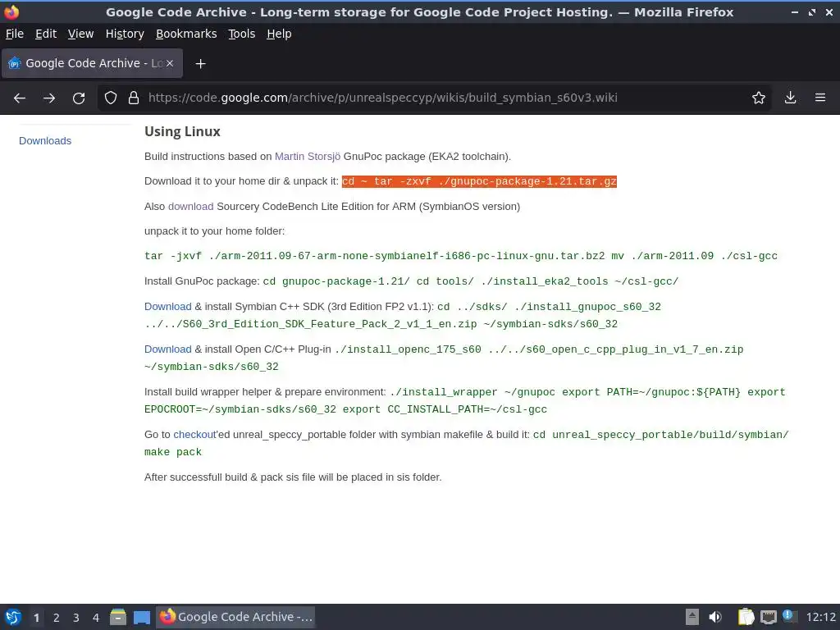Image resolution: width=840 pixels, height=630 pixels.
Task: Switch to workspace 2
Action: (x=57, y=618)
